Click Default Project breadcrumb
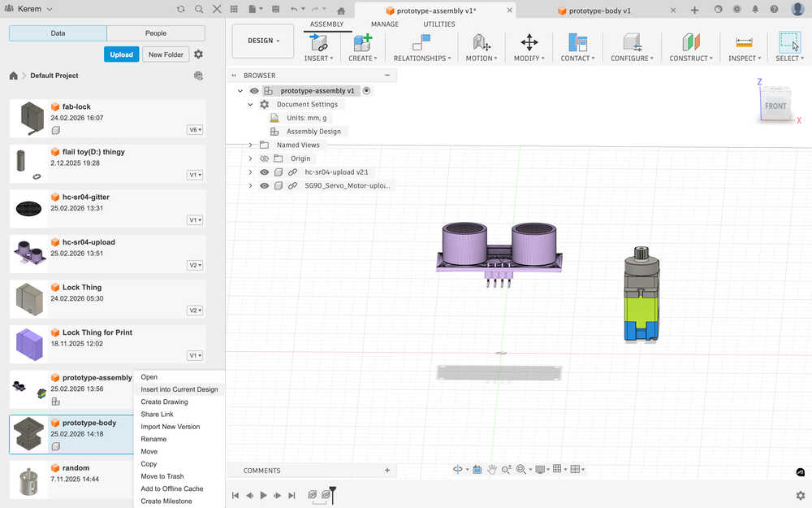The width and height of the screenshot is (812, 508). (54, 76)
